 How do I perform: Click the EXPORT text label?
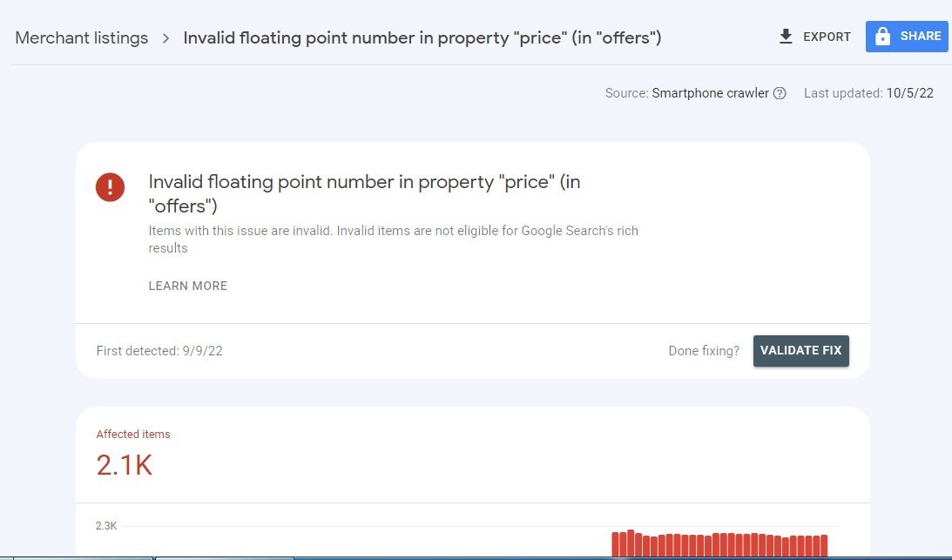click(827, 37)
